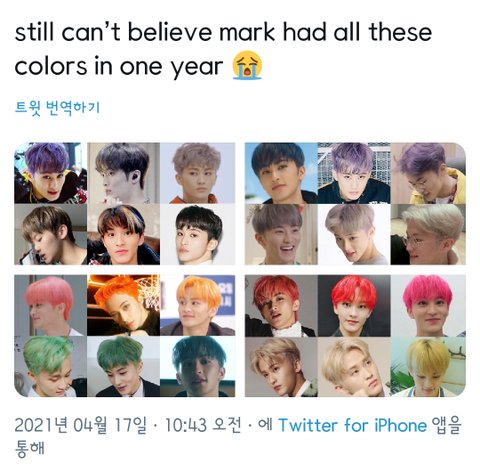Open the bottom-right red and blonde hair collage

(x=355, y=336)
